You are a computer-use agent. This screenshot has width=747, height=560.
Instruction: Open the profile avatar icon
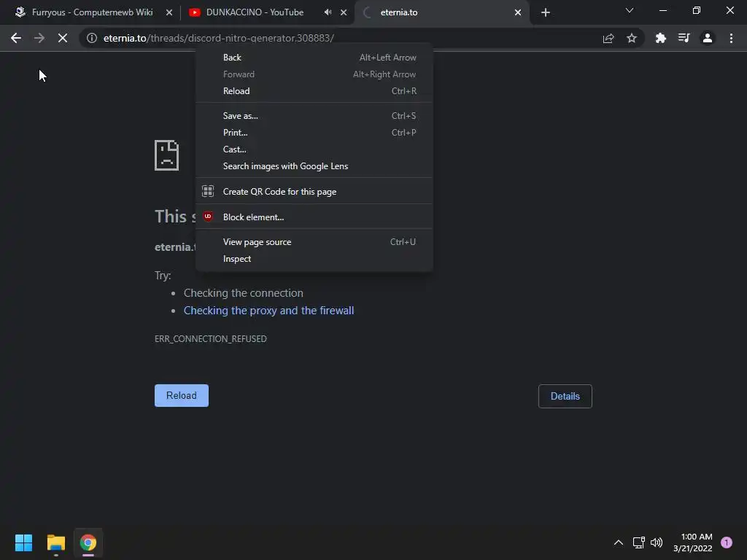[x=708, y=38]
